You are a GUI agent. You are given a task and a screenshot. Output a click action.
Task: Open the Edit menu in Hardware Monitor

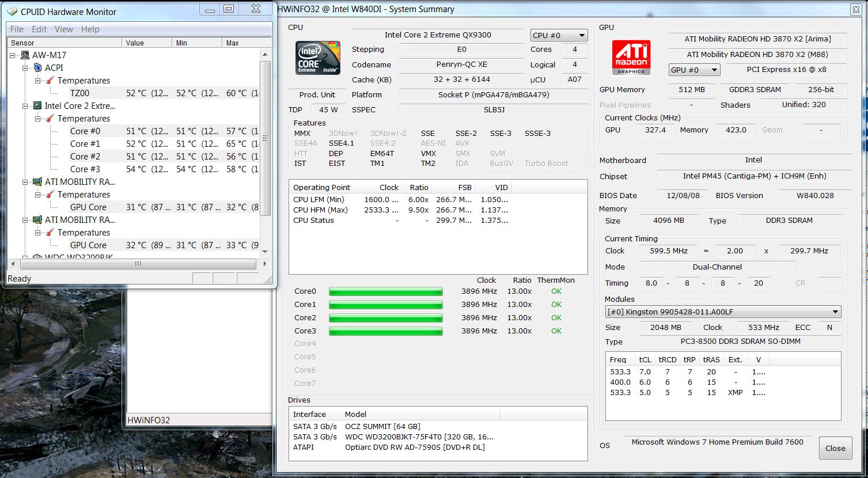click(39, 29)
